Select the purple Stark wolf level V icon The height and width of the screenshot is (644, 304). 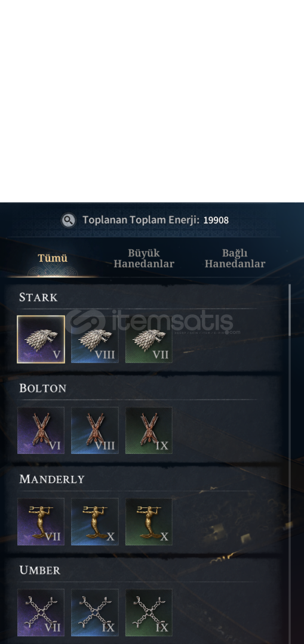(x=41, y=339)
